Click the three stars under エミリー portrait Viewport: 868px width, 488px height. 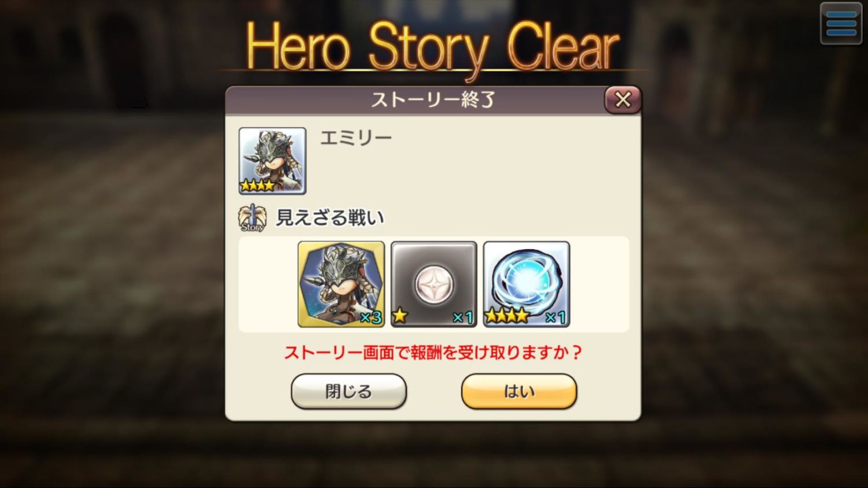(x=258, y=186)
